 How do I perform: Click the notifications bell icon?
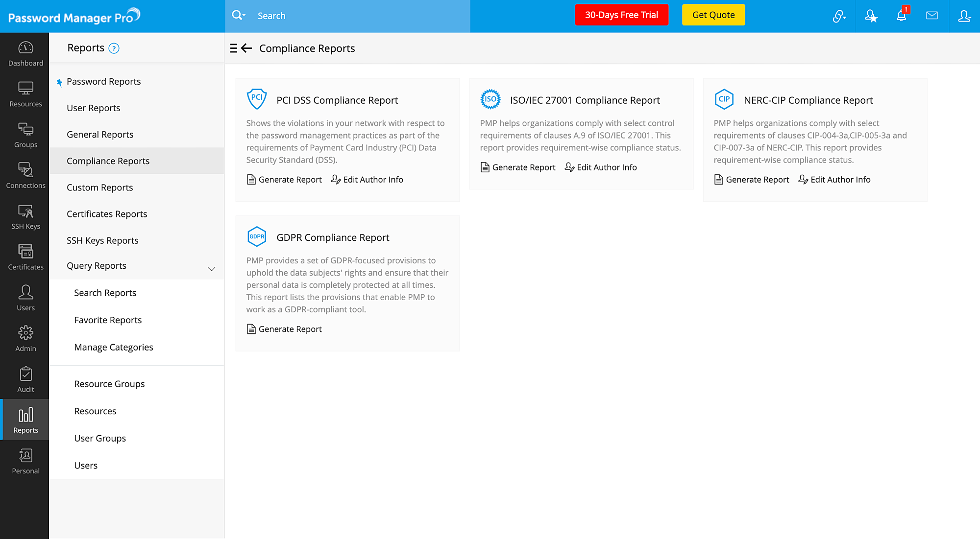coord(901,16)
